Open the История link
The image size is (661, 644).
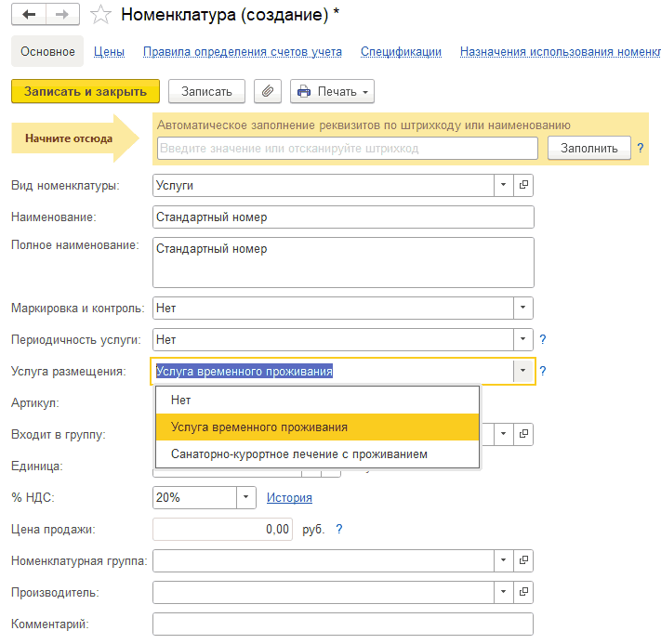tap(289, 497)
